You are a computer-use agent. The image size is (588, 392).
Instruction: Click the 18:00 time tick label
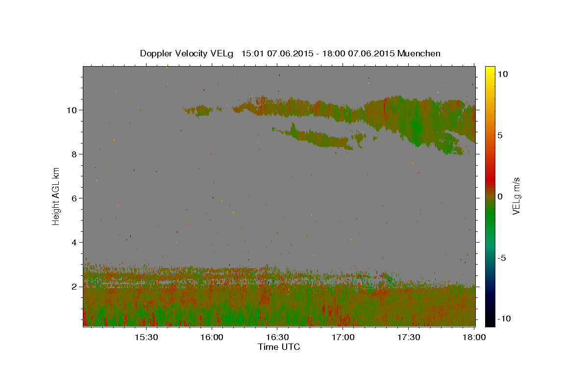(474, 338)
